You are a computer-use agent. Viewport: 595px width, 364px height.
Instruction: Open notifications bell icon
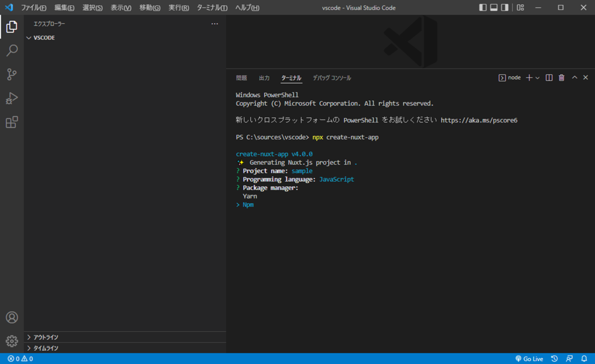[584, 359]
